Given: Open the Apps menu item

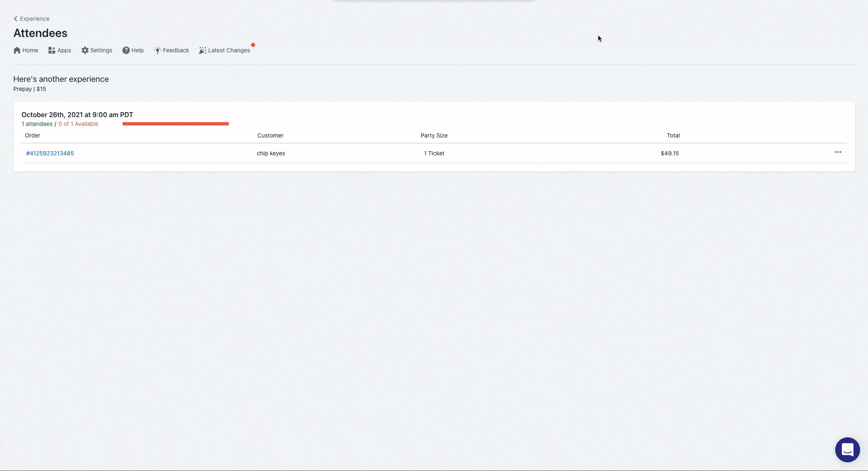Looking at the screenshot, I should click(x=60, y=50).
